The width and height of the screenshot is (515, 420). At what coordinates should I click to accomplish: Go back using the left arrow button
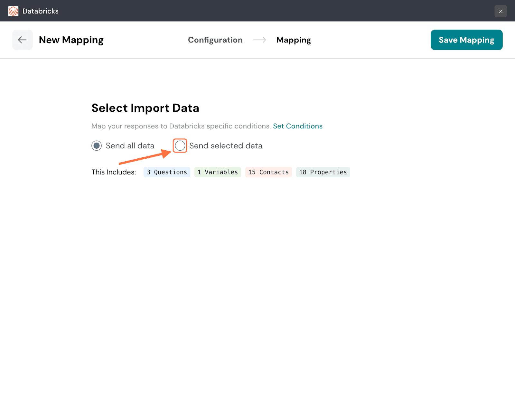pyautogui.click(x=22, y=40)
